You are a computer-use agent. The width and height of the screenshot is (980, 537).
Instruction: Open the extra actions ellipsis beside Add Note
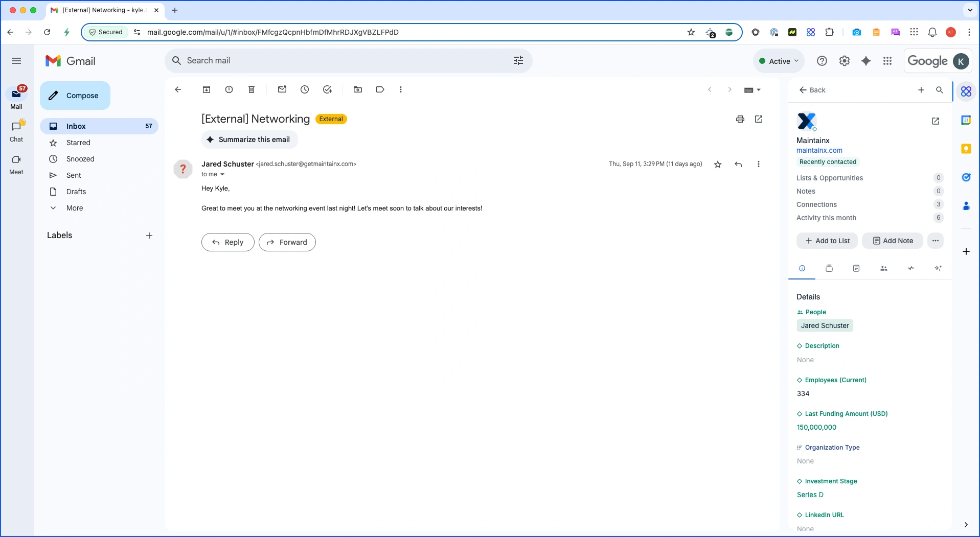tap(936, 241)
